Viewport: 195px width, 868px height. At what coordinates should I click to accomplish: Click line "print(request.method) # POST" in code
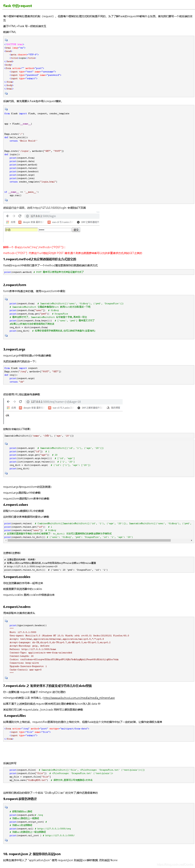[44, 272]
